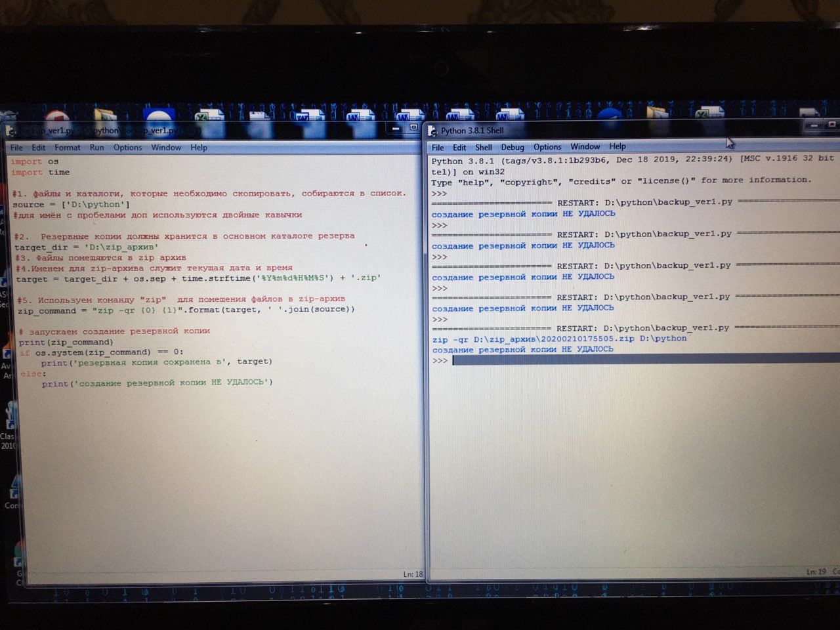Minimize the Python 3.8.1 Shell window
The width and height of the screenshot is (840, 630).
(x=814, y=125)
